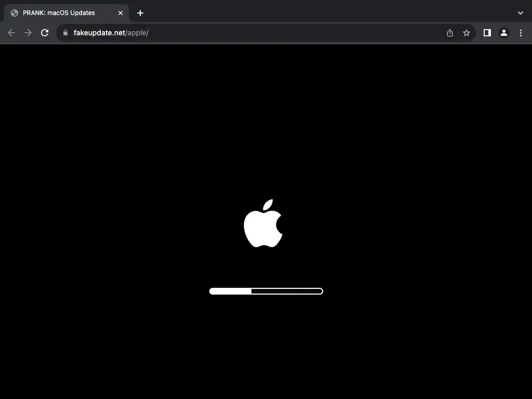The width and height of the screenshot is (532, 399).
Task: Click the globe favicon on the tab
Action: [14, 13]
